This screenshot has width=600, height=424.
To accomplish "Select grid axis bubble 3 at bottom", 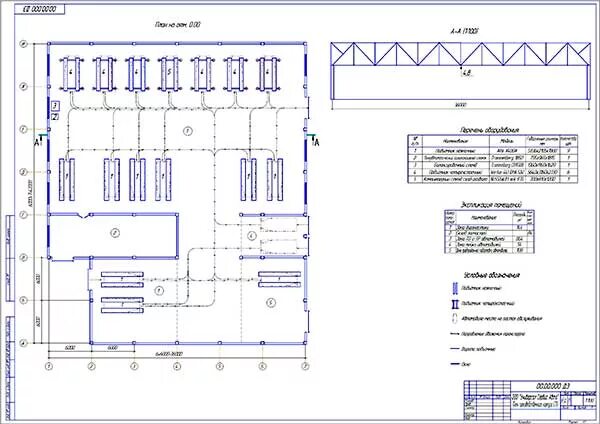I will click(x=134, y=366).
